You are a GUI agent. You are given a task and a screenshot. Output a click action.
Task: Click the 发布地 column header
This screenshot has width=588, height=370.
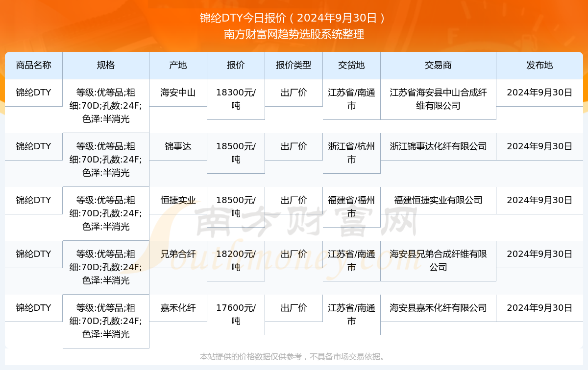point(539,65)
